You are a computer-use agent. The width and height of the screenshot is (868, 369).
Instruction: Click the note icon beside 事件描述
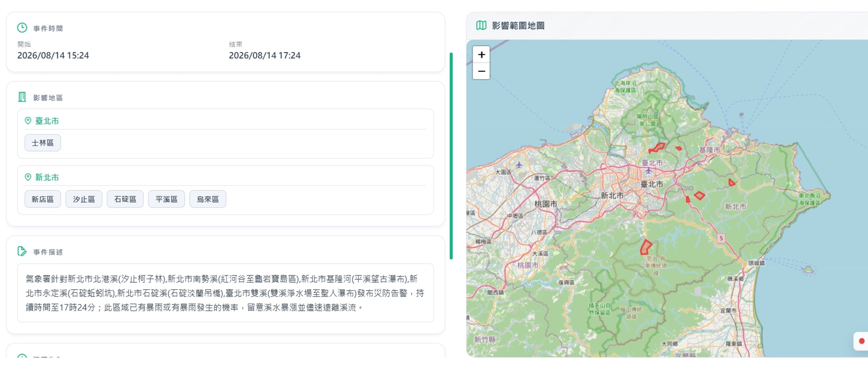(22, 251)
